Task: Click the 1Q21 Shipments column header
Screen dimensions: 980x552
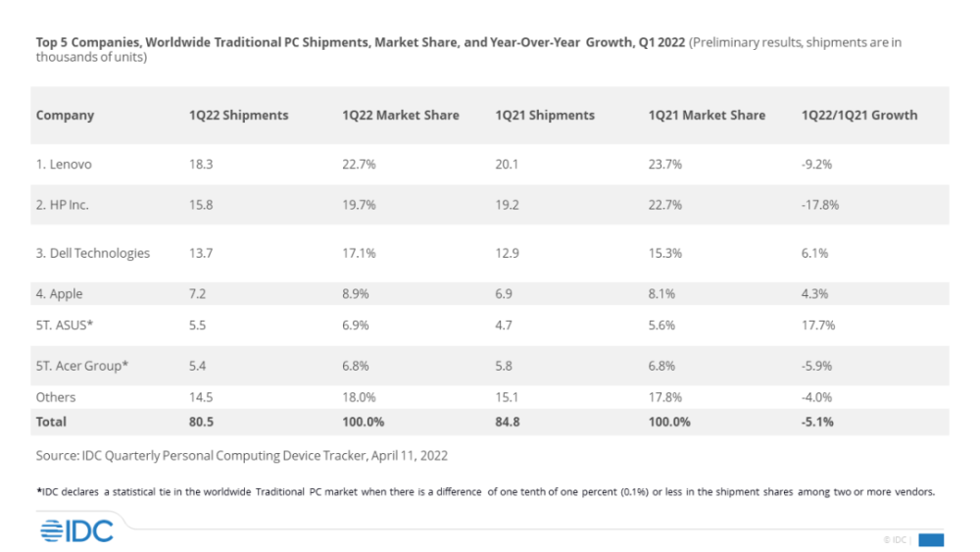Action: [x=545, y=115]
